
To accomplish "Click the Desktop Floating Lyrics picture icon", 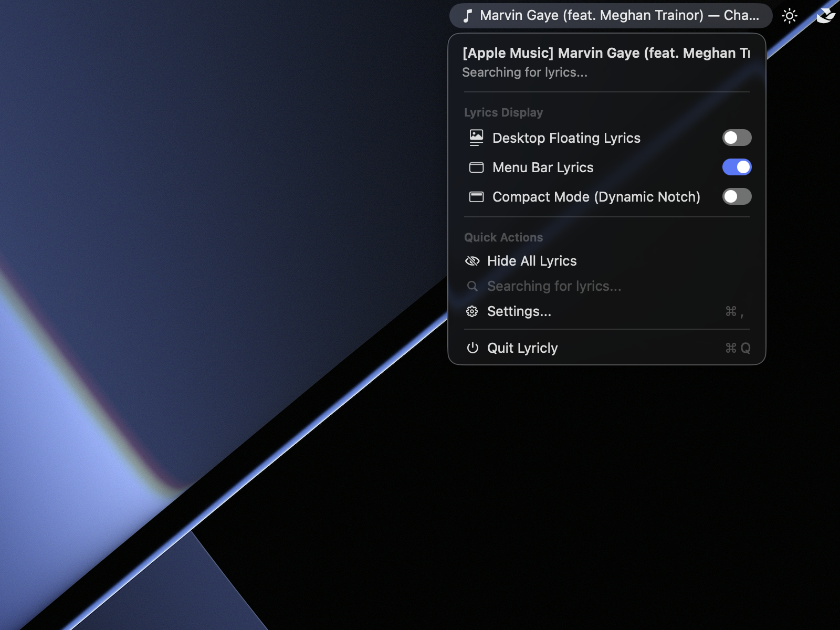I will pyautogui.click(x=476, y=138).
